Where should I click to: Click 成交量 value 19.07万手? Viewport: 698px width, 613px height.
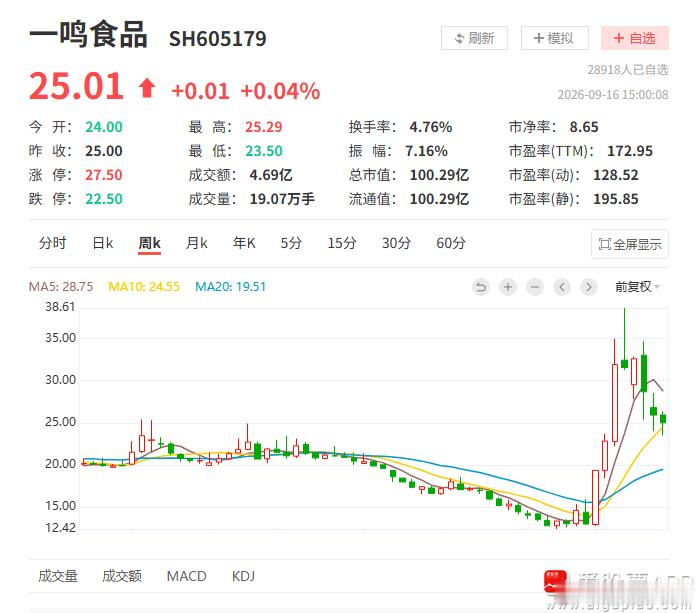click(282, 199)
